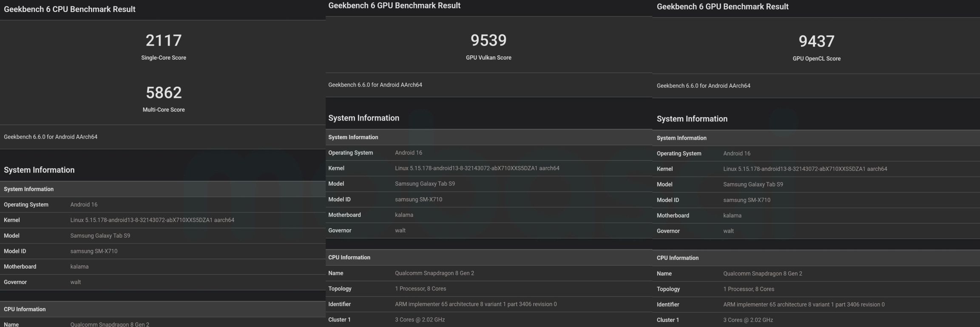Click Operating System label in CPU result panel
Image resolution: width=980 pixels, height=327 pixels.
tap(26, 205)
